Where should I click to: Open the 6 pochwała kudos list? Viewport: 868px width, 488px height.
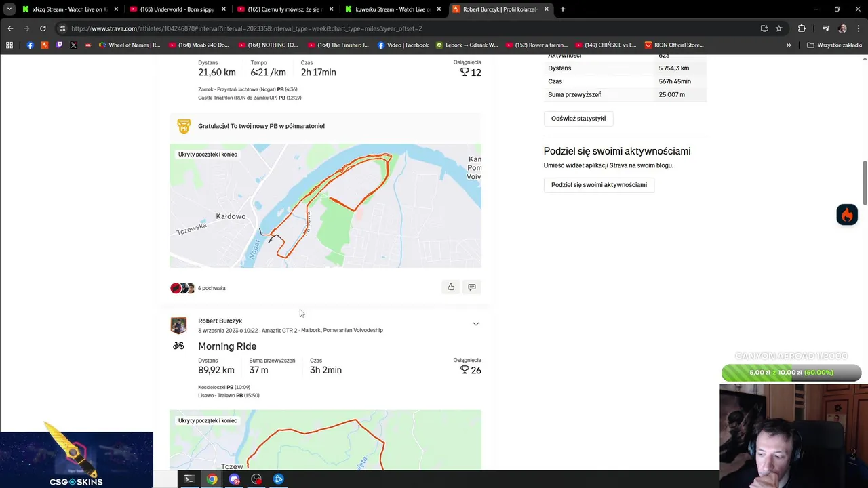[x=212, y=288]
